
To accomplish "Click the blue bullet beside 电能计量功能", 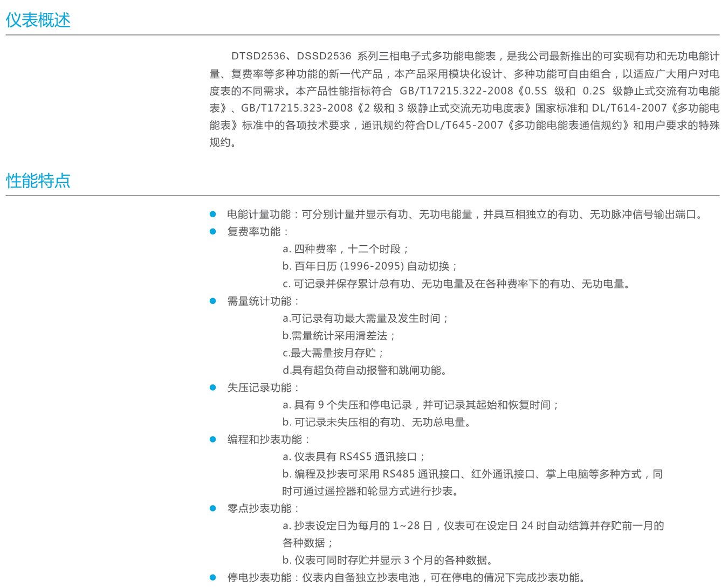I will pyautogui.click(x=212, y=215).
